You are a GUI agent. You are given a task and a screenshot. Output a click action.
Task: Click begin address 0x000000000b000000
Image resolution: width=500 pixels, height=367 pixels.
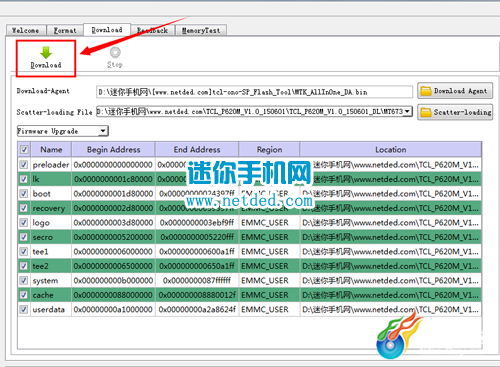click(113, 281)
